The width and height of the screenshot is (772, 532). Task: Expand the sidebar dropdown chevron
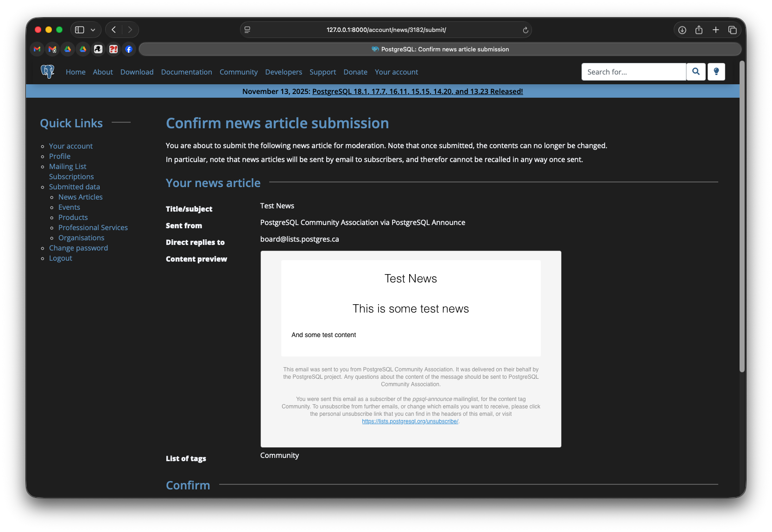(x=93, y=30)
